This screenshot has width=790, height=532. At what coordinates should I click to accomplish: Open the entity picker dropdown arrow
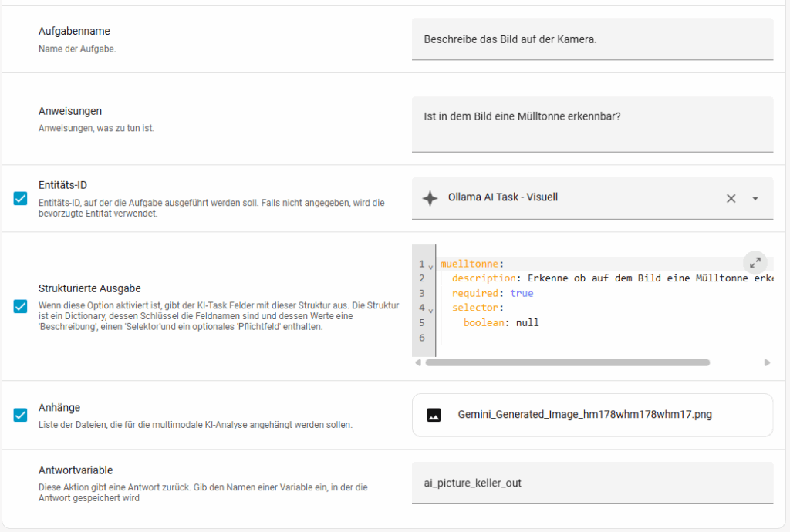[755, 198]
